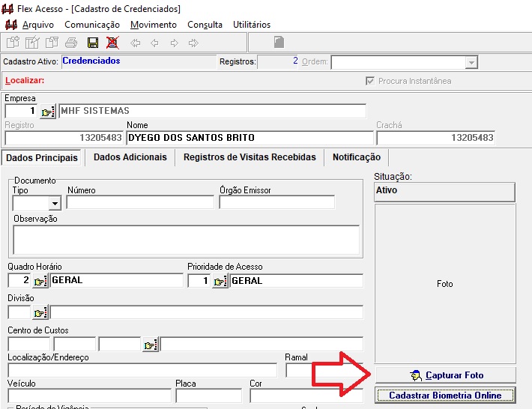Click the new record toolbar icon
Screen dimensions: 532x409
(13, 43)
